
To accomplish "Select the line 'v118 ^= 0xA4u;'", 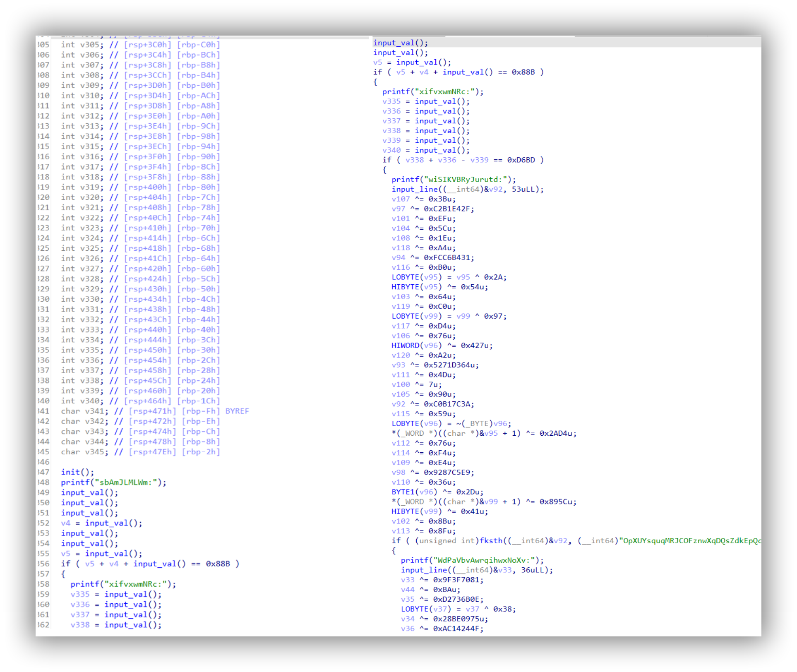I will point(424,248).
